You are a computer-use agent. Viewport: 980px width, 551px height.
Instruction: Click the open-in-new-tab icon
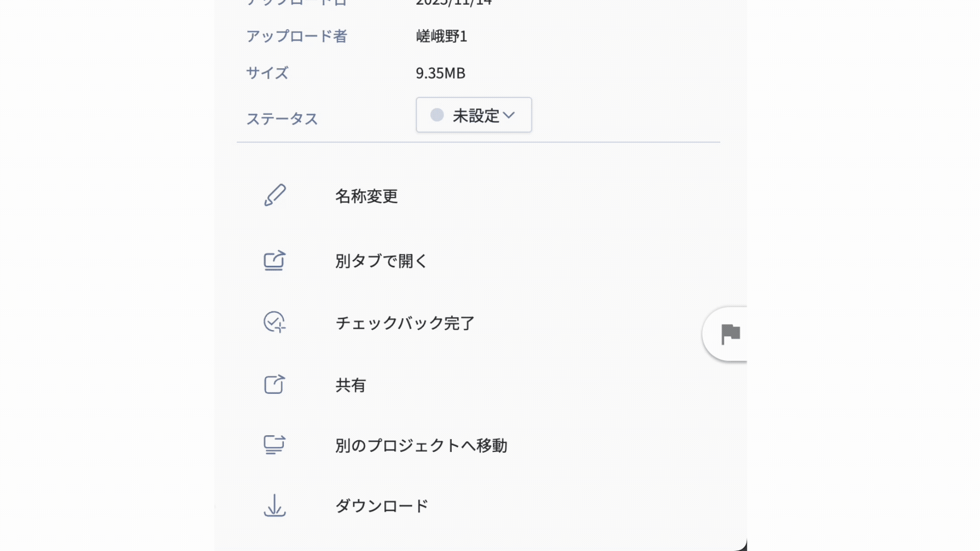275,261
